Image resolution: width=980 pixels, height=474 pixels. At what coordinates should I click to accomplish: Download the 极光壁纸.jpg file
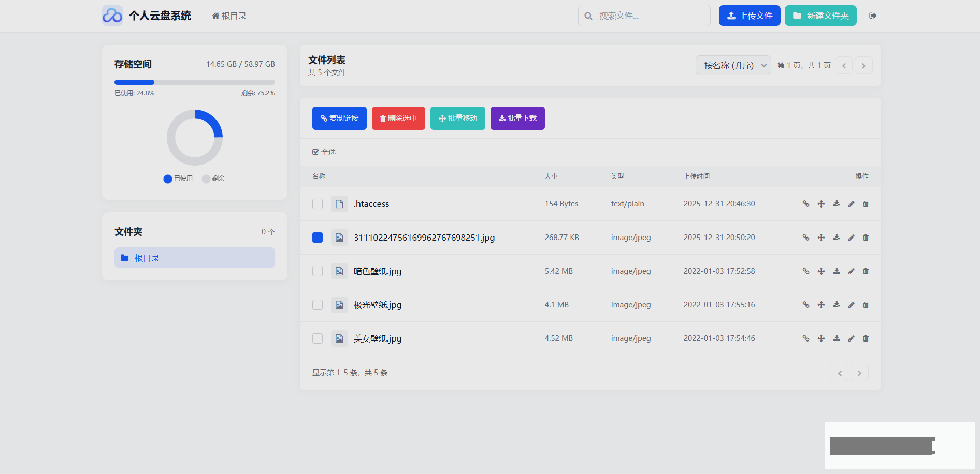click(837, 305)
